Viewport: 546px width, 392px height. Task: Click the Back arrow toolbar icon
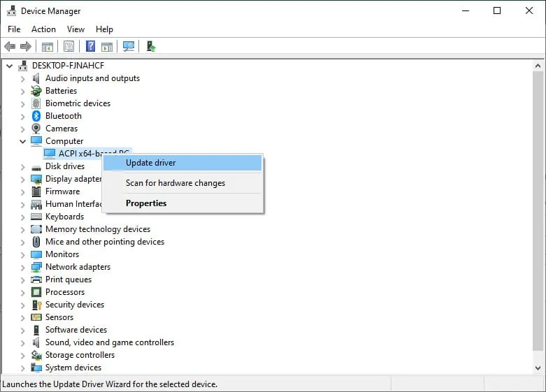click(x=10, y=46)
